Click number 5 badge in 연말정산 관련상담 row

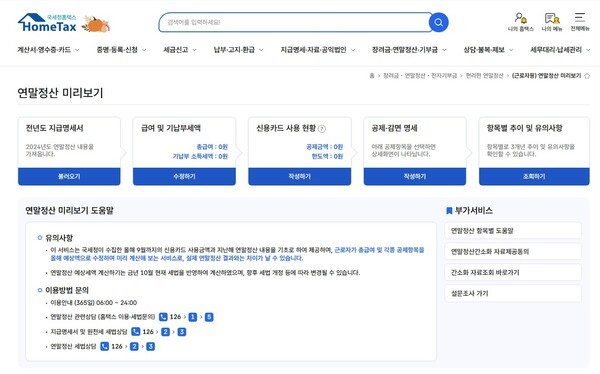coord(209,317)
